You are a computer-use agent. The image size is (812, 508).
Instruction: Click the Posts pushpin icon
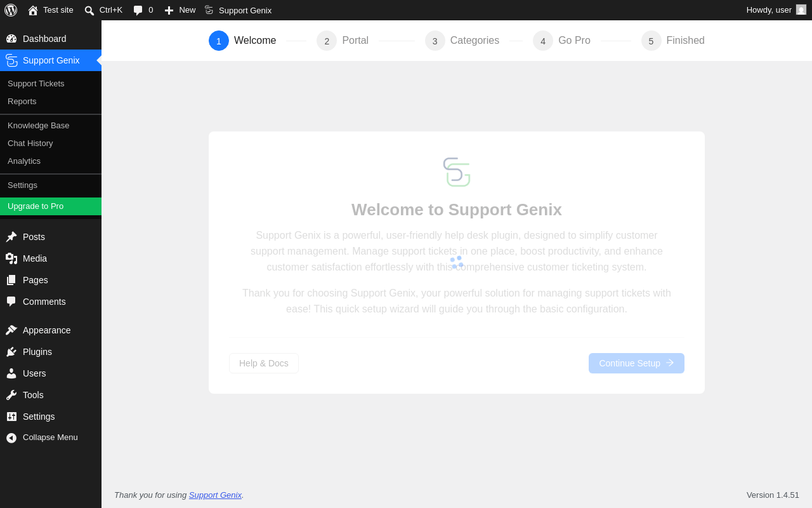11,237
